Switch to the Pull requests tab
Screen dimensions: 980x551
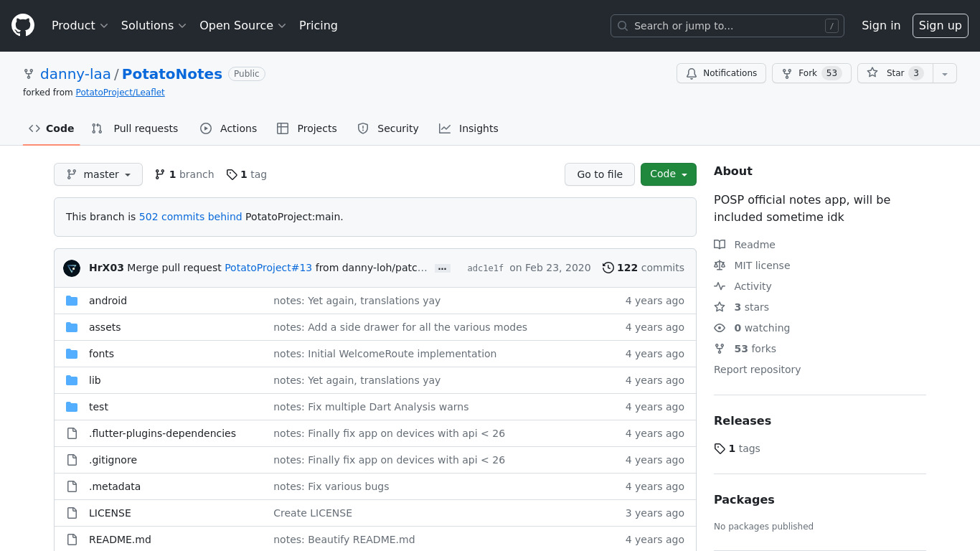pyautogui.click(x=135, y=128)
